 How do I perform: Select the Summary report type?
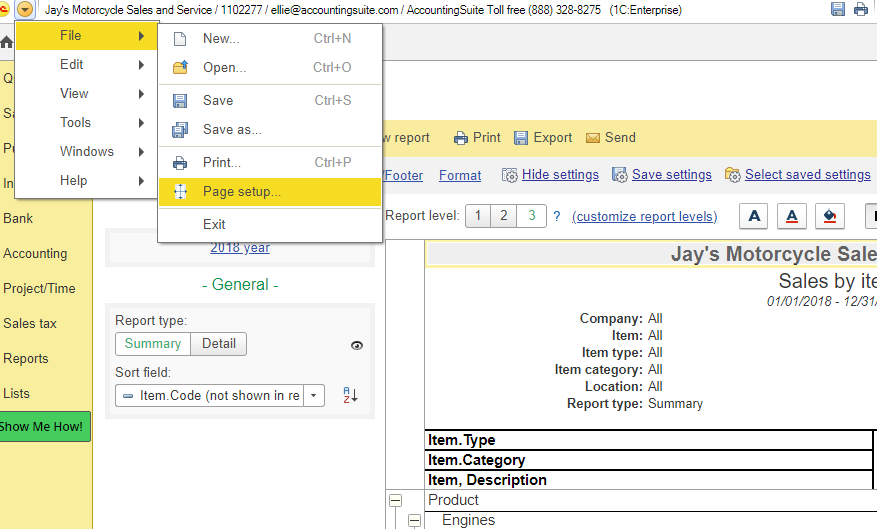point(153,343)
